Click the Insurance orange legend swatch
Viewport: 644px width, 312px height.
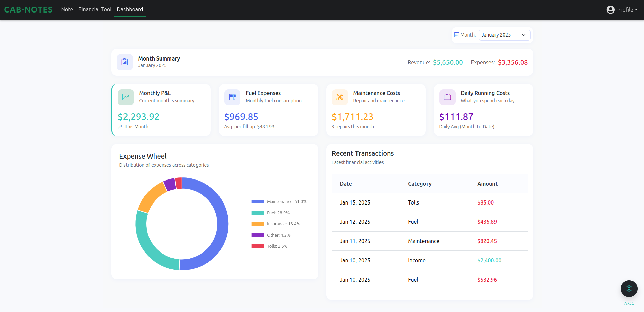(x=258, y=224)
